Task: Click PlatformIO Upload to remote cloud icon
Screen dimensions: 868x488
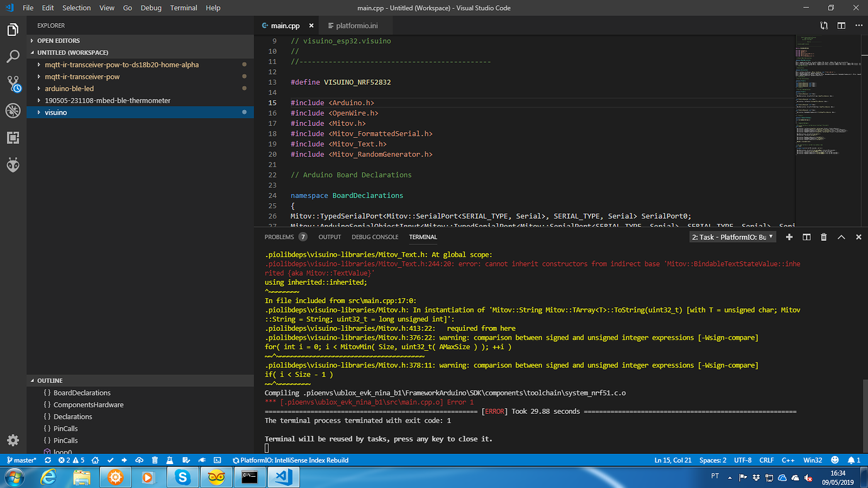Action: [x=140, y=460]
